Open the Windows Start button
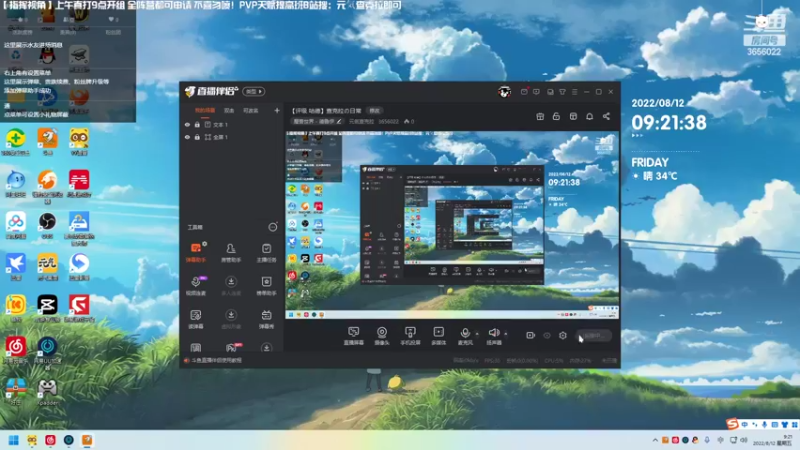This screenshot has width=800, height=450. pos(14,440)
